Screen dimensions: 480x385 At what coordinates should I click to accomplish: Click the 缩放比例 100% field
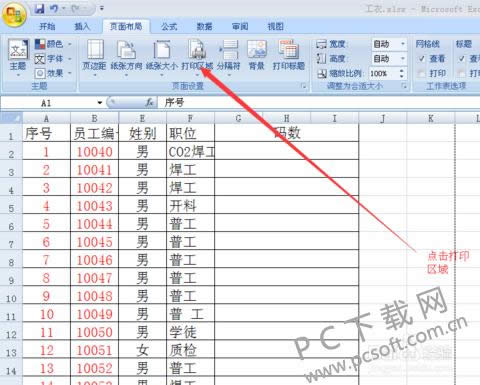(383, 73)
